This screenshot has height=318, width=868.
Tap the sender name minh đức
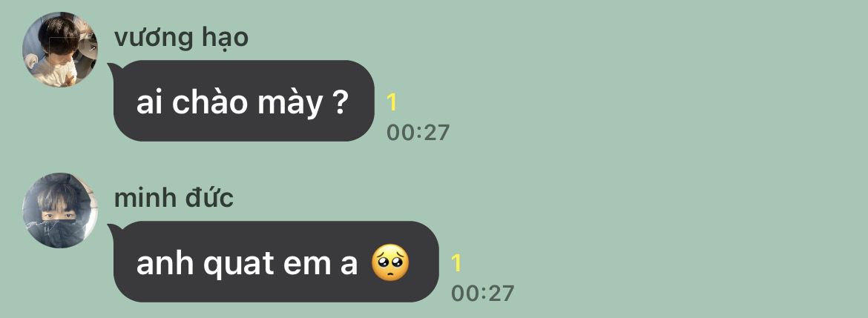click(174, 198)
